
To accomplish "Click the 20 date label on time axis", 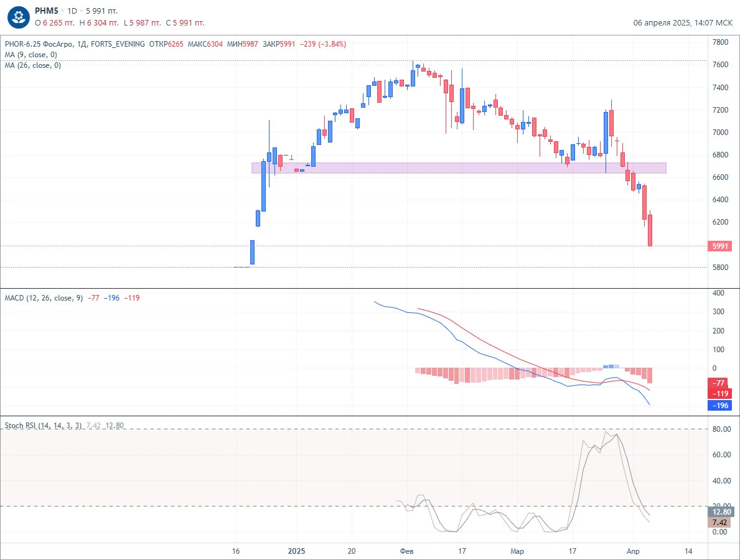I will [352, 551].
